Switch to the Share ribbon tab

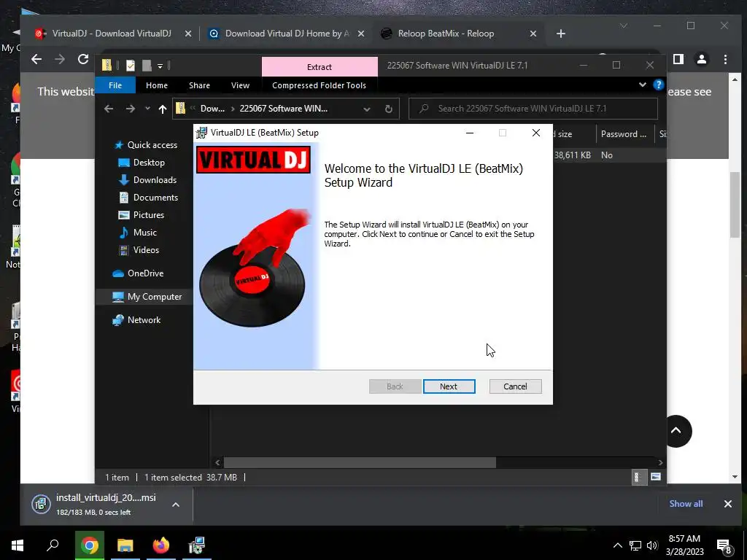(x=199, y=85)
